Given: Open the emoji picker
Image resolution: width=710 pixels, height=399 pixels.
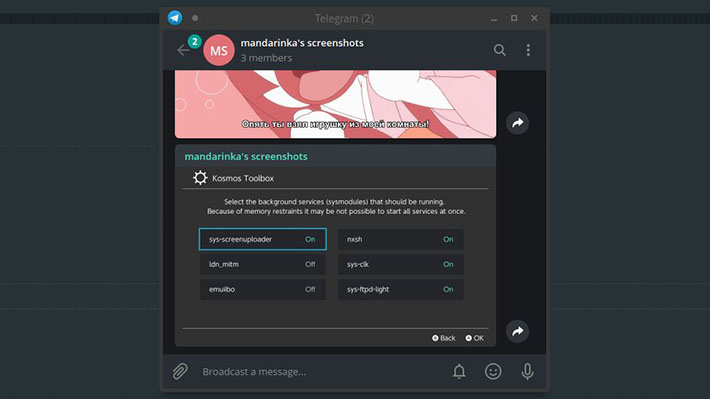Looking at the screenshot, I should click(493, 371).
